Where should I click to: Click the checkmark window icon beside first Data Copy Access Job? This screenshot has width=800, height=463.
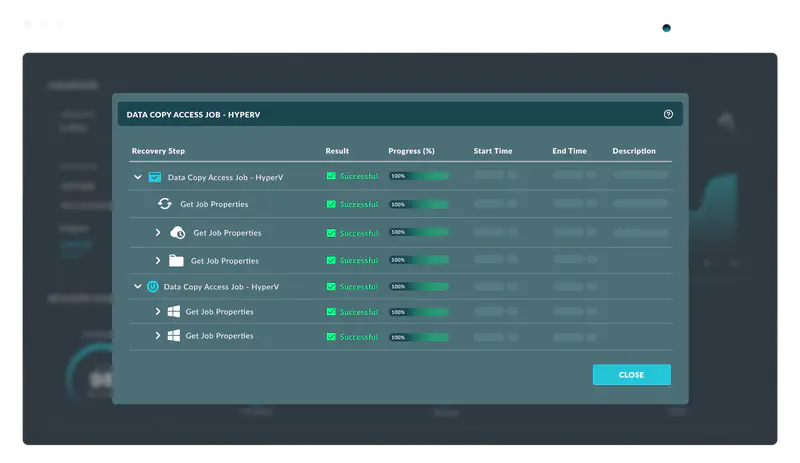[x=155, y=177]
